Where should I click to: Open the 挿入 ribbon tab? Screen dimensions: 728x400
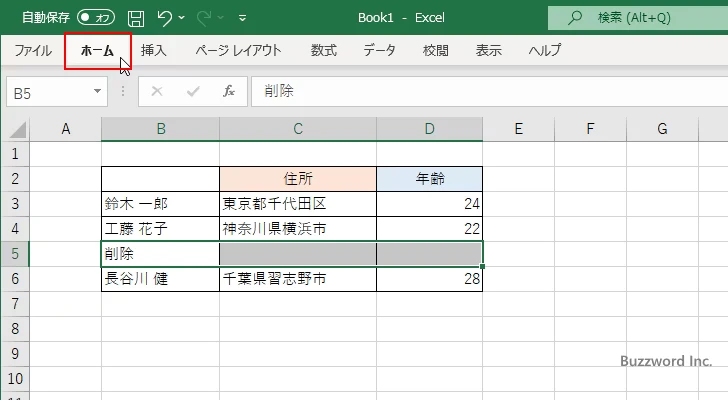pyautogui.click(x=154, y=50)
